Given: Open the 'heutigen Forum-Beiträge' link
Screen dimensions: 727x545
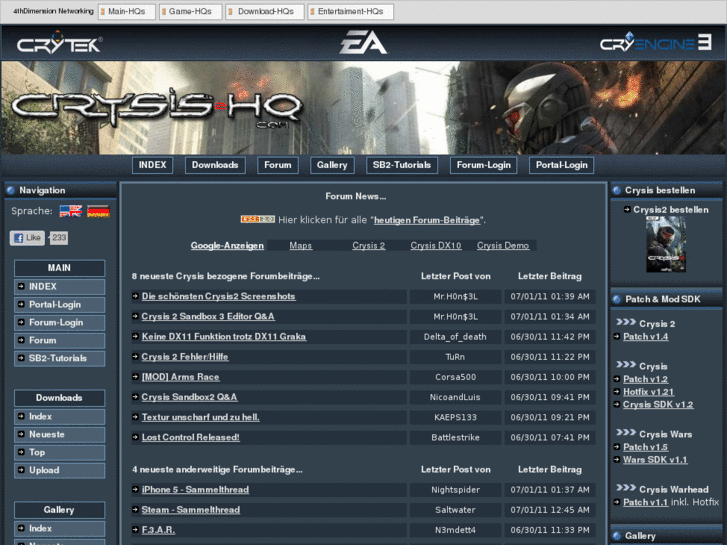Looking at the screenshot, I should [x=427, y=220].
